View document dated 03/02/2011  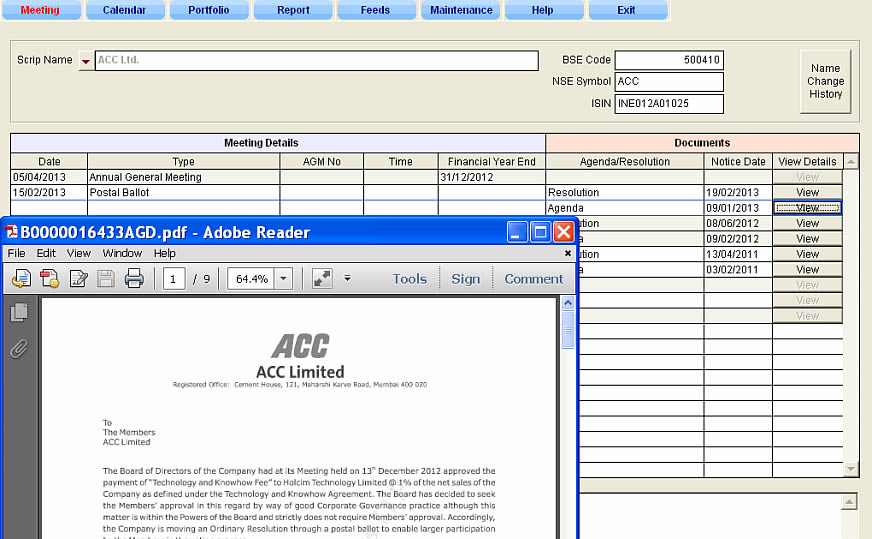click(x=807, y=270)
